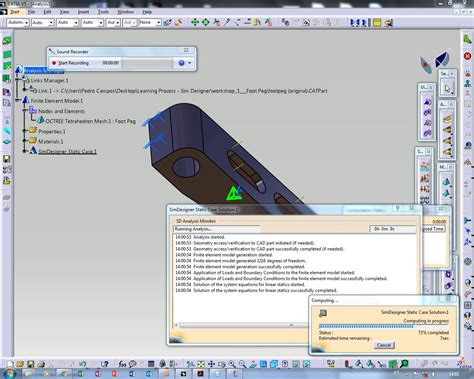Click the red stop icon on right toolbar
Screen dimensions: 474x379
(467, 56)
